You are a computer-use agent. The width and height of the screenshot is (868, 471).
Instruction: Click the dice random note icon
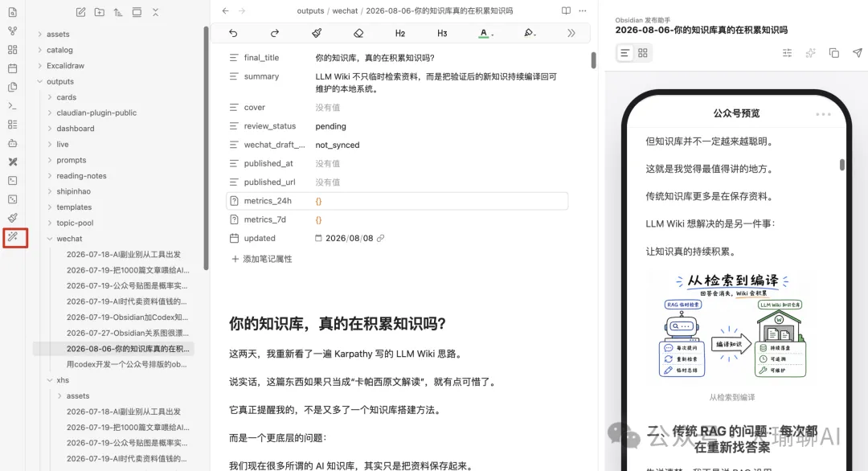[x=12, y=199]
